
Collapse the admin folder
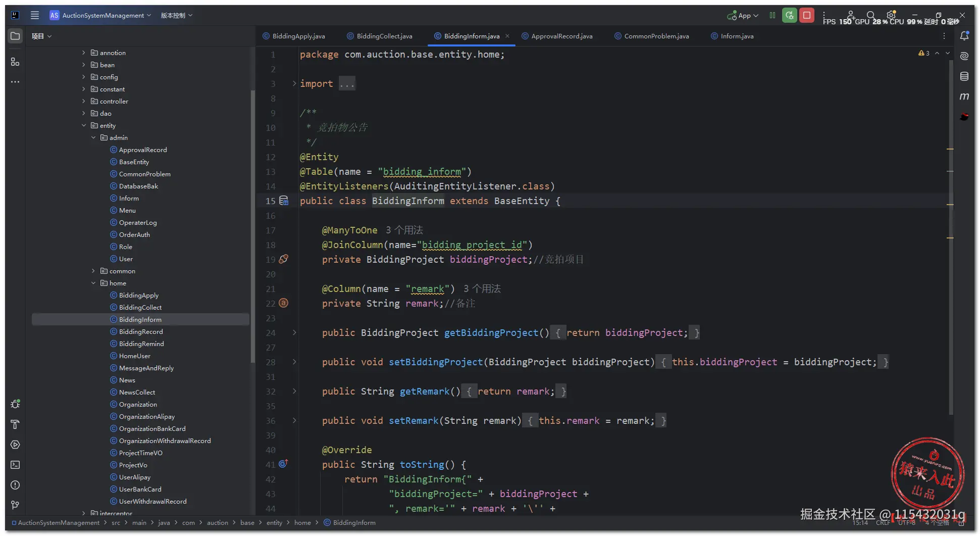tap(93, 137)
